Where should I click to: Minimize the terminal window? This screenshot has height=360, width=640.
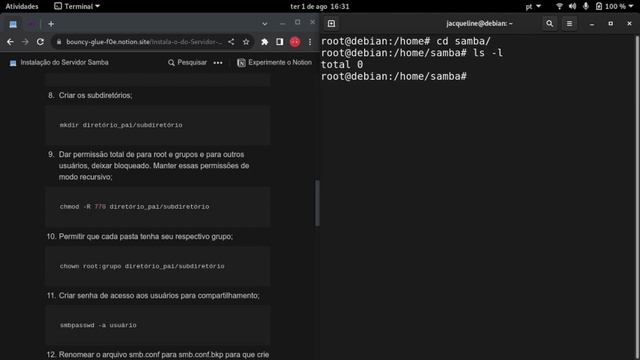(x=592, y=24)
